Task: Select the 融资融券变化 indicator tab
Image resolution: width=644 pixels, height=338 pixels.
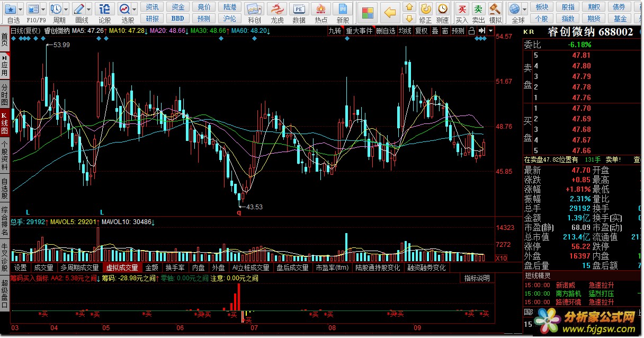Action: click(426, 268)
